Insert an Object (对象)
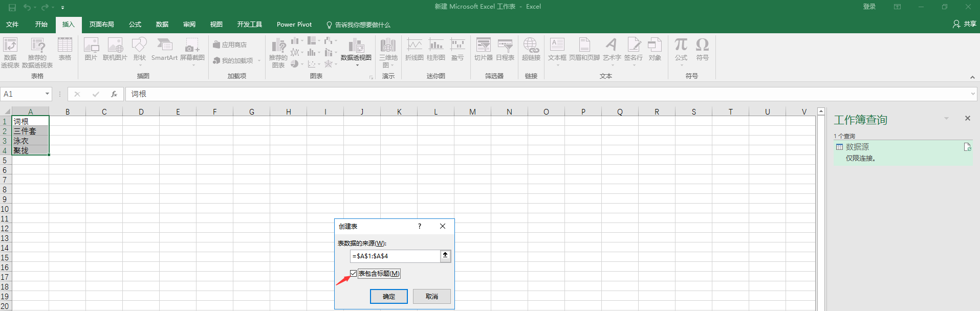Screen dimensions: 980x311 pyautogui.click(x=655, y=49)
